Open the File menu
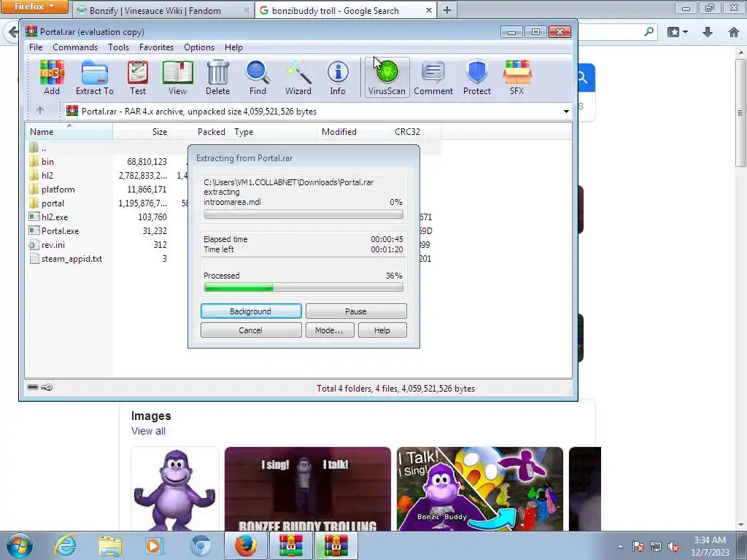747x560 pixels. click(x=36, y=47)
